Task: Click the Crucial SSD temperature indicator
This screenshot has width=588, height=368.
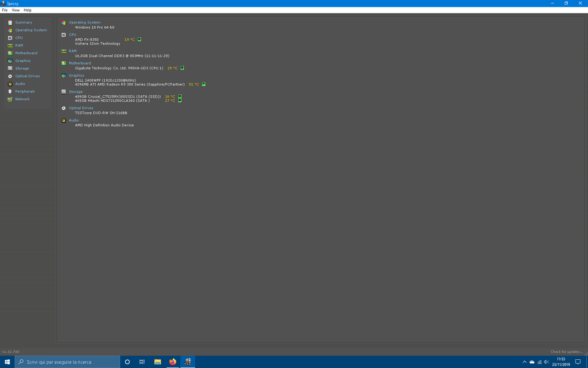Action: [180, 97]
